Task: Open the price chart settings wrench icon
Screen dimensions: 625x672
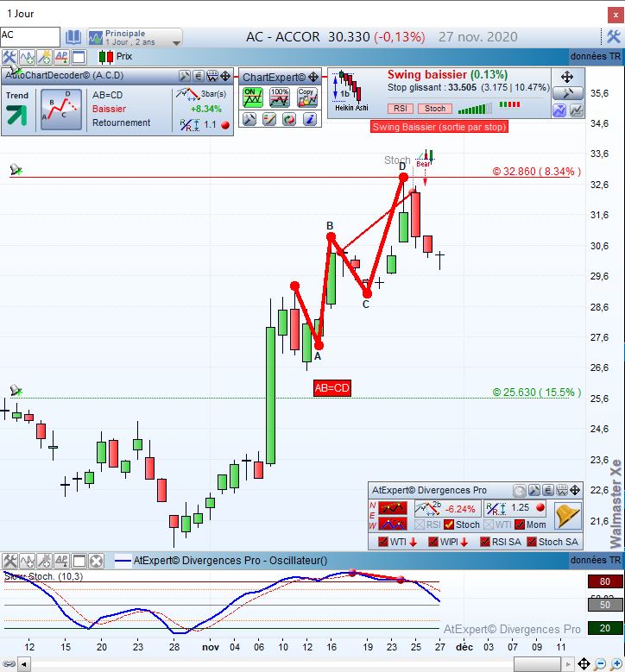Action: pos(9,57)
